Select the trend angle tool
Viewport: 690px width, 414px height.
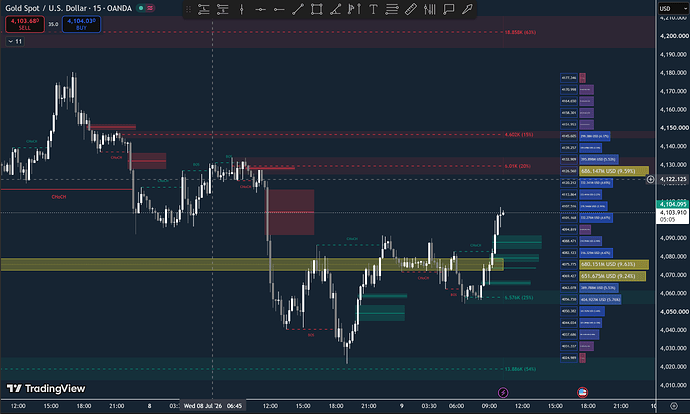335,9
